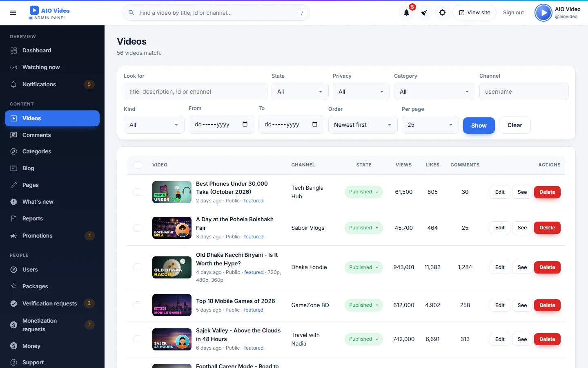
Task: Open the Privacy filter dropdown
Action: coord(361,92)
